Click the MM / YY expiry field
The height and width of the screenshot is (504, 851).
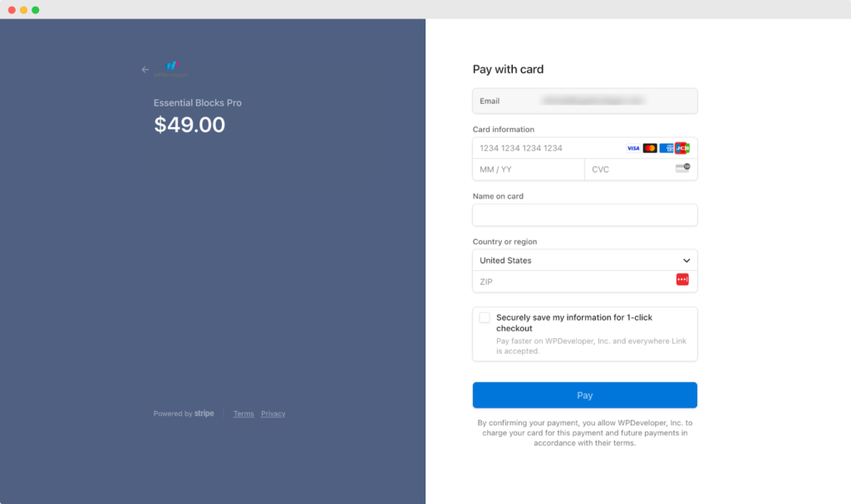coord(515,169)
